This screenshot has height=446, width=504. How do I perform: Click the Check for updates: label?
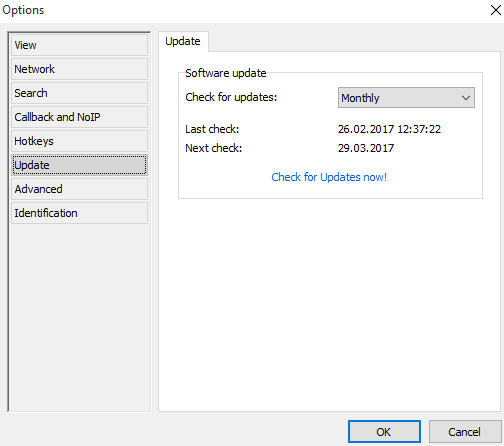(x=231, y=97)
